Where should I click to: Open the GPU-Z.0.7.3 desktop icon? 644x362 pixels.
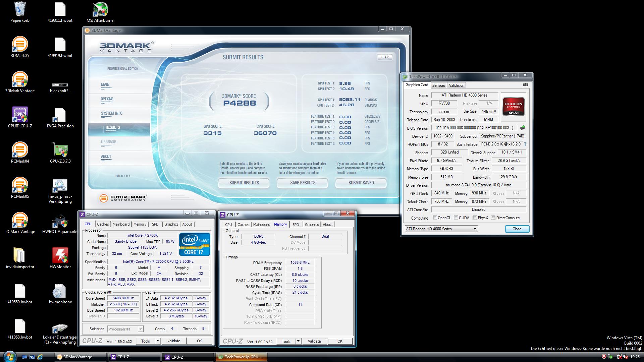60,153
